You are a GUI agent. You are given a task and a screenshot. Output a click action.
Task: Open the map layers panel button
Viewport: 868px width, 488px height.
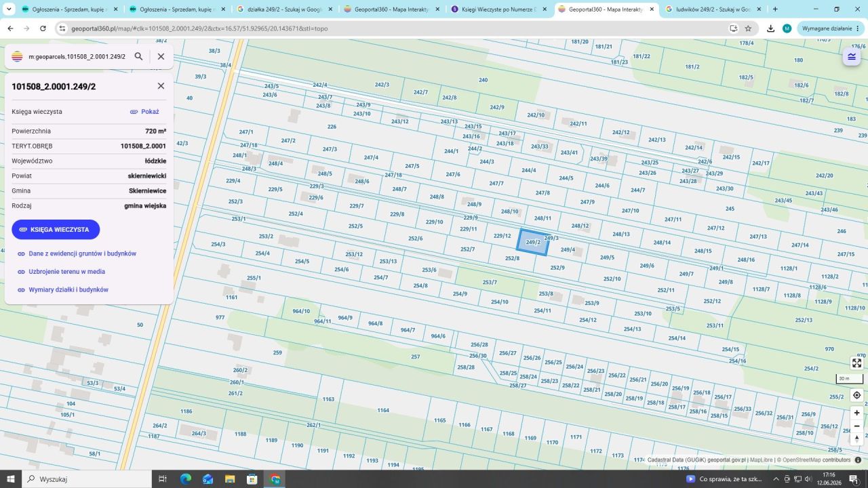pos(852,57)
